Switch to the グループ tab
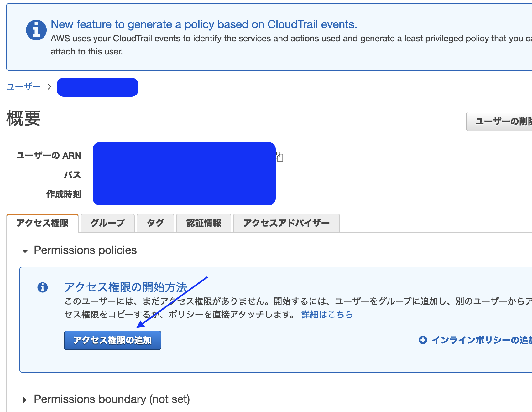Image resolution: width=532 pixels, height=412 pixels. (x=107, y=223)
